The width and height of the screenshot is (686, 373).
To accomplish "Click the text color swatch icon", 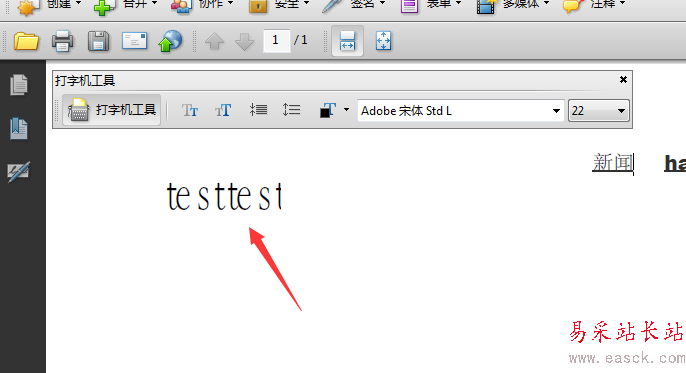I will 328,110.
